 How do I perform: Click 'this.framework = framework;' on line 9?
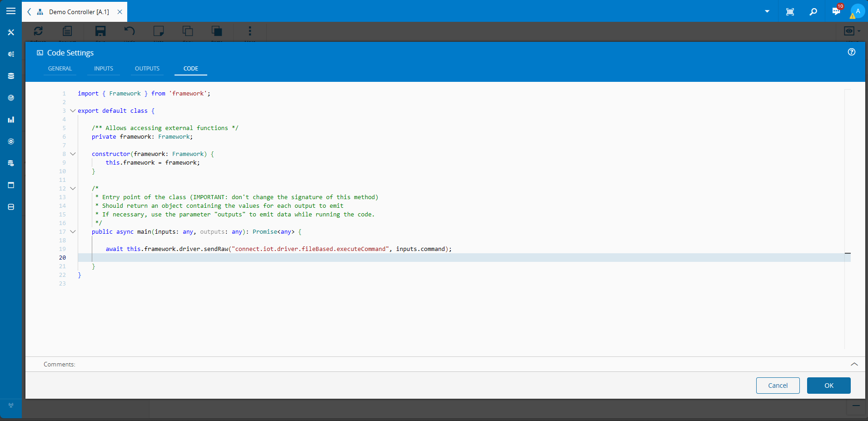(x=153, y=163)
